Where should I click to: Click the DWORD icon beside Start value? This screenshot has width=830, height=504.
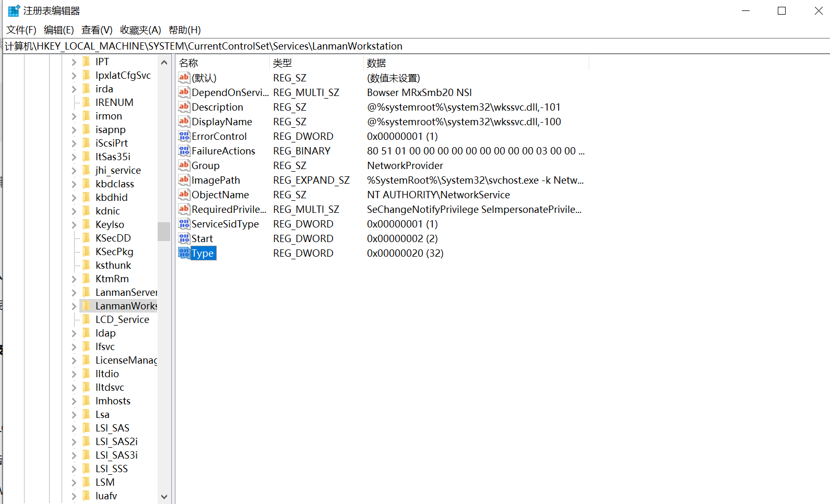tap(184, 238)
